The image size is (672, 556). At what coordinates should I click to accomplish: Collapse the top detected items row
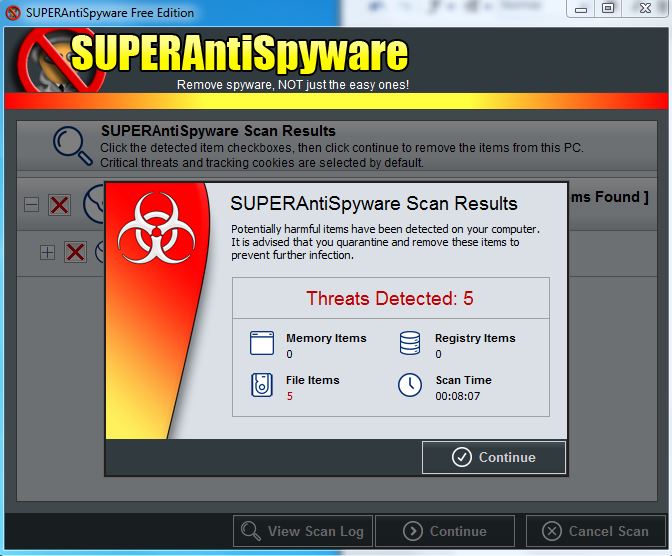pos(31,204)
